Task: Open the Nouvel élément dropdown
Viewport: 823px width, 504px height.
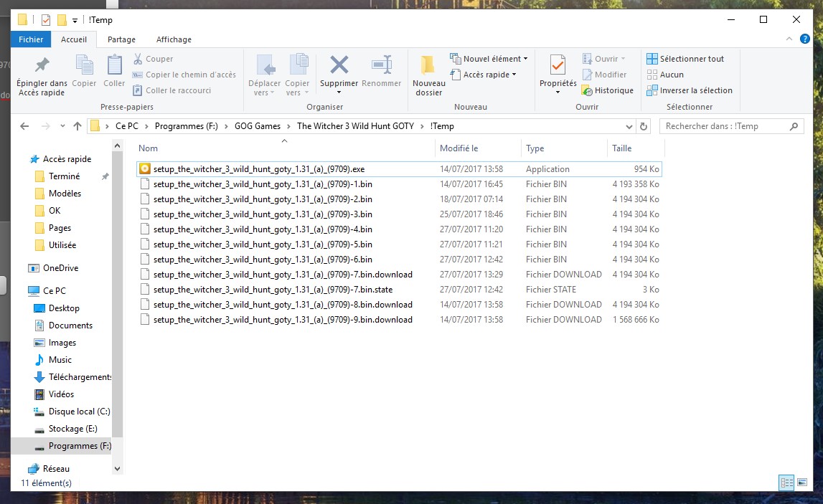Action: (489, 59)
